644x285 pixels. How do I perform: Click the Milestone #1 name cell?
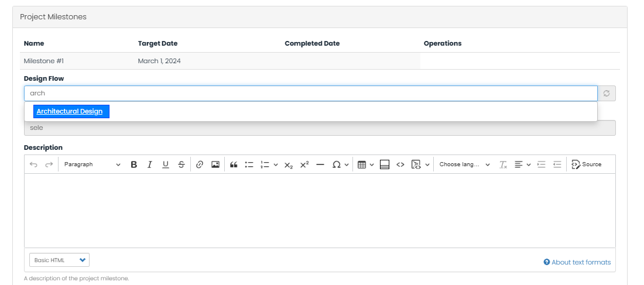pyautogui.click(x=44, y=61)
